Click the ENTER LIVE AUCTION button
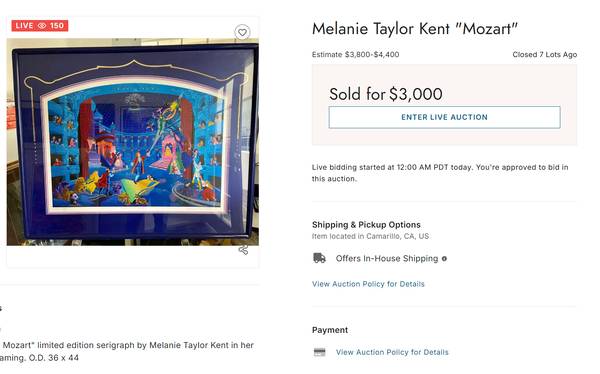The image size is (600, 374). point(444,117)
